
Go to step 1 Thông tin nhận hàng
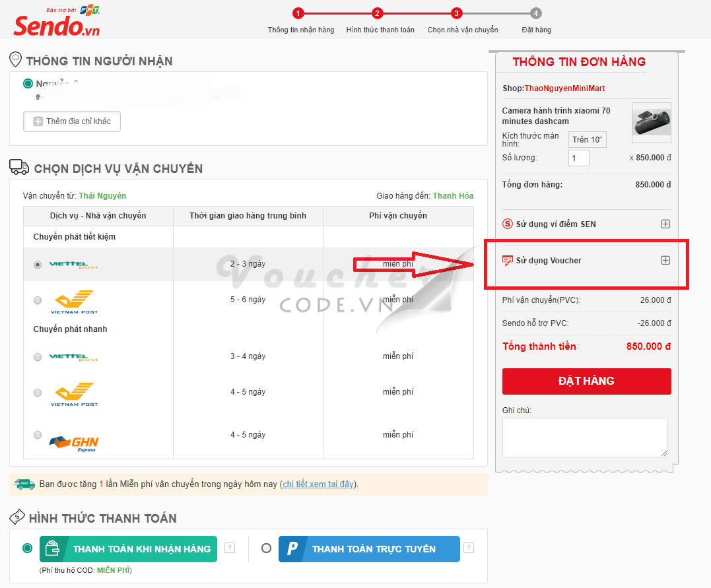click(x=298, y=13)
